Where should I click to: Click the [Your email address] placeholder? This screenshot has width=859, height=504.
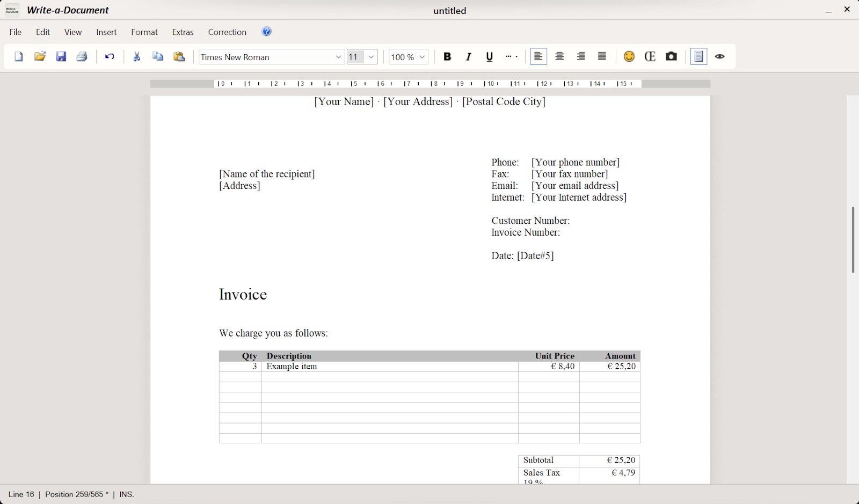(575, 186)
